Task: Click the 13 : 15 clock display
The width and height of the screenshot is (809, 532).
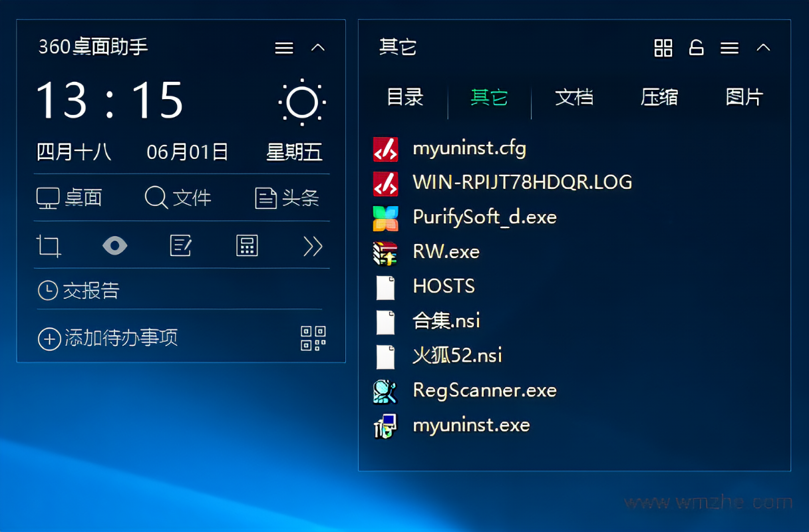Action: click(110, 100)
